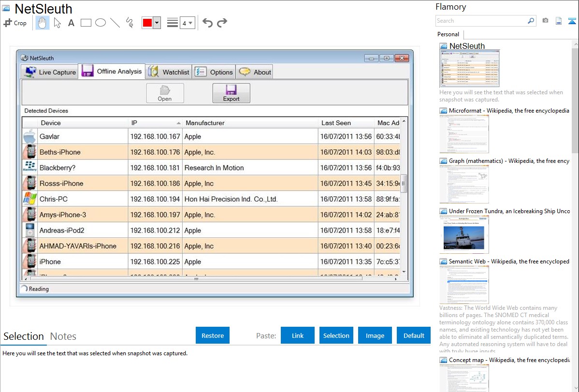The height and width of the screenshot is (392, 579).
Task: Activate the hand pan tool
Action: pyautogui.click(x=43, y=23)
